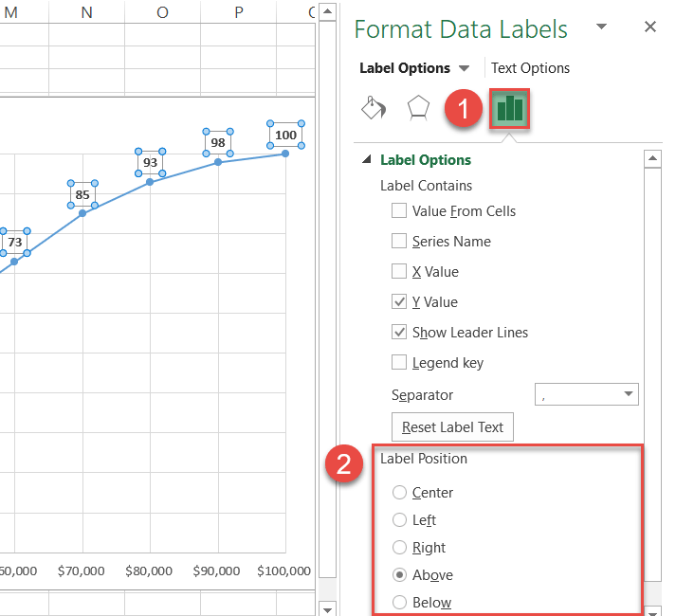Click the $80,000 axis label
Viewport: 676px width, 616px height.
pyautogui.click(x=149, y=571)
